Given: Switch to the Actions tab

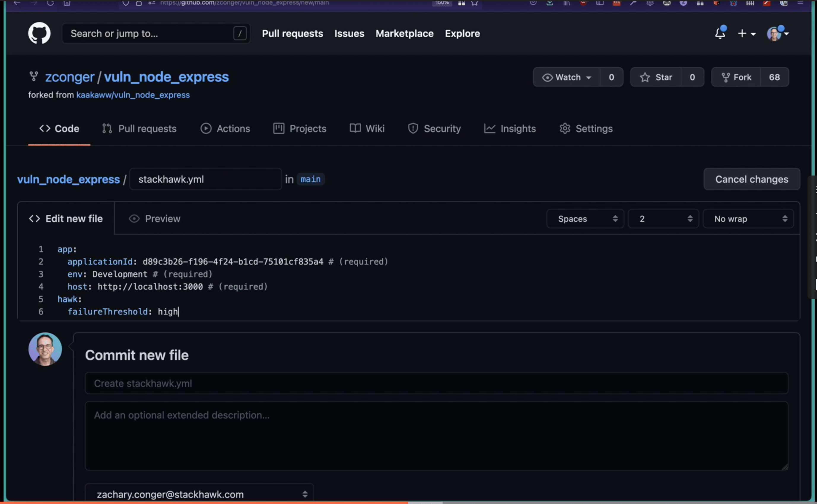Looking at the screenshot, I should pos(225,129).
